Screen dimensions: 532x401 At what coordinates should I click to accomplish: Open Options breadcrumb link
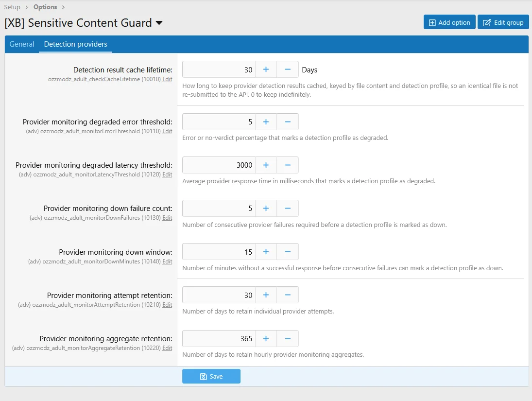[x=45, y=7]
